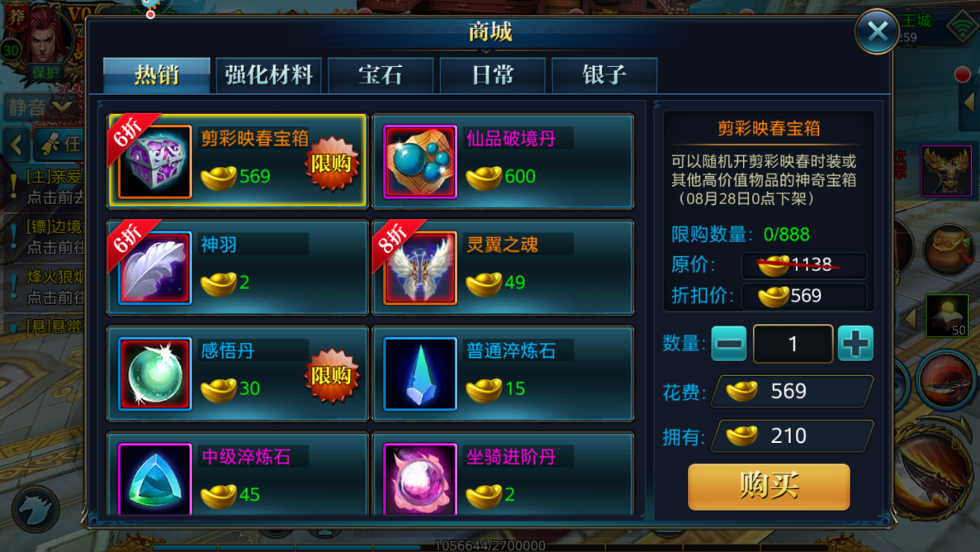
Task: Select the 普通淬炼石 blue crystal icon
Action: click(420, 374)
